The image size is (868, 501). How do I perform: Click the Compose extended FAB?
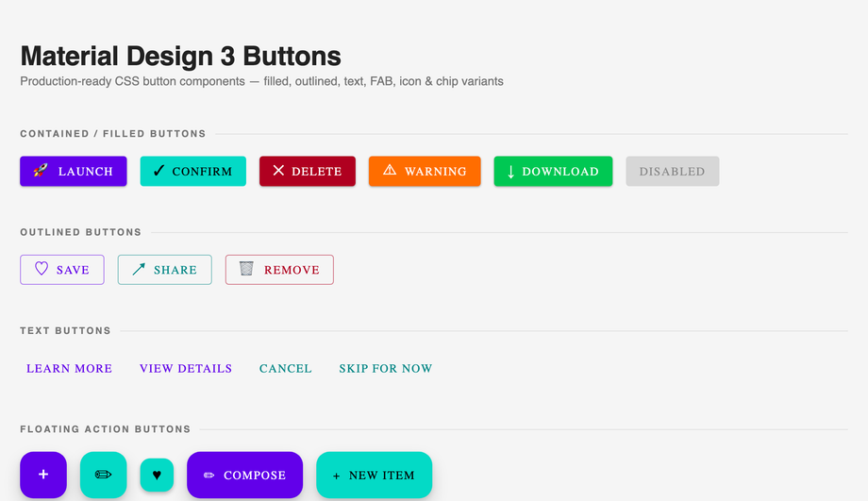[244, 475]
